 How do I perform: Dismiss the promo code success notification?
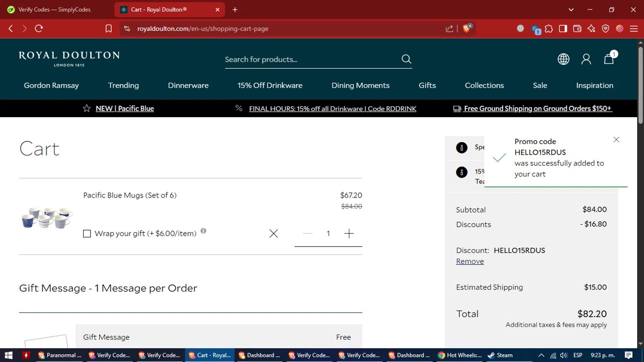click(617, 140)
